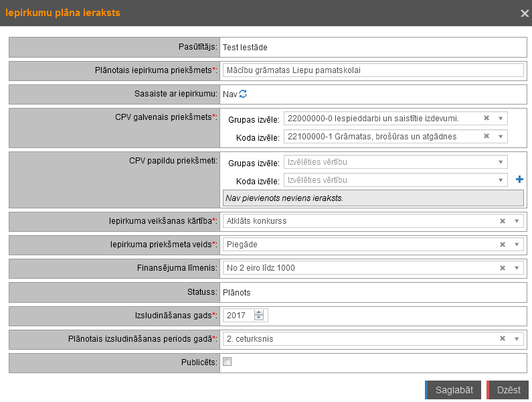Clear the Koda izvēle 22100000-1 selection
532x402 pixels.
(486, 137)
